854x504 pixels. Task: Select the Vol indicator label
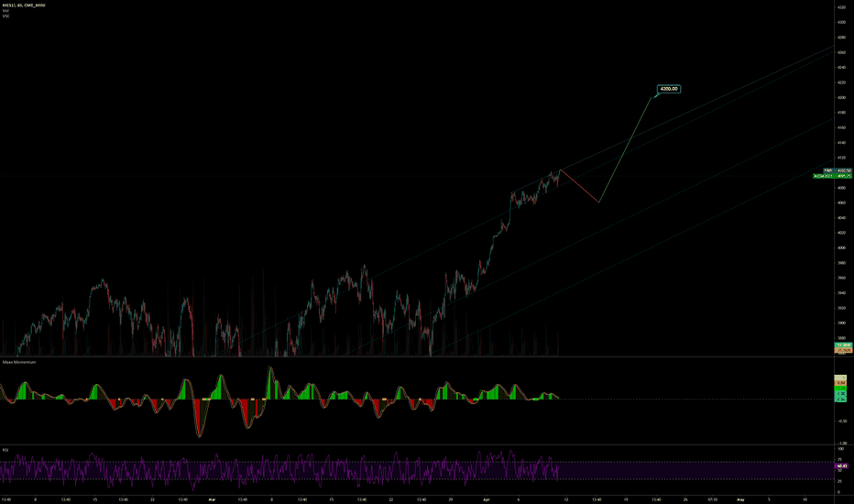click(x=5, y=10)
